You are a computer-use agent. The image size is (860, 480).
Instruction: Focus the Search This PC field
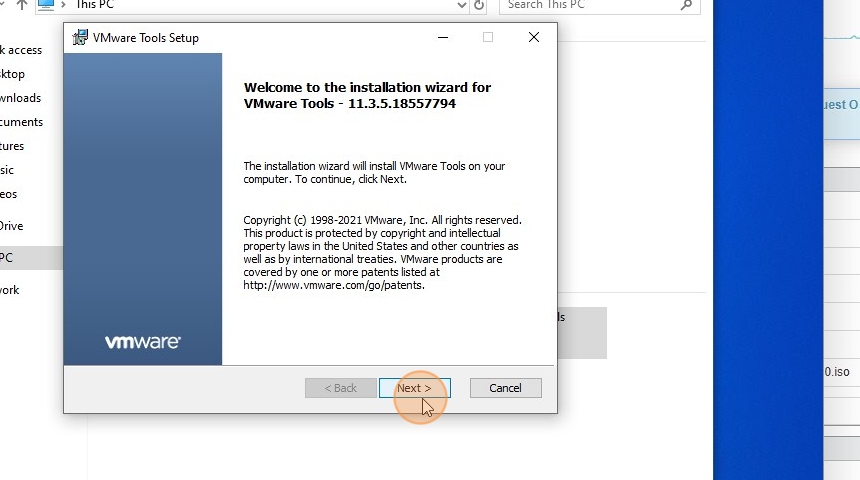point(599,5)
